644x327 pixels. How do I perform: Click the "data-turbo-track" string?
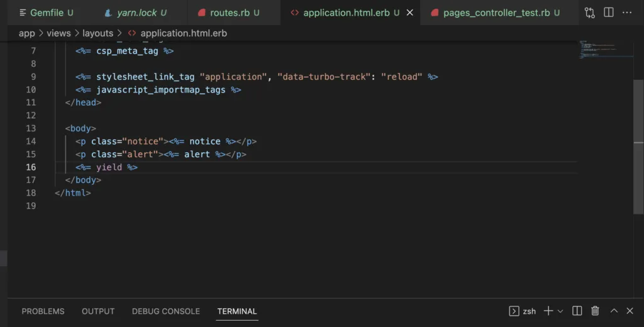pyautogui.click(x=324, y=77)
